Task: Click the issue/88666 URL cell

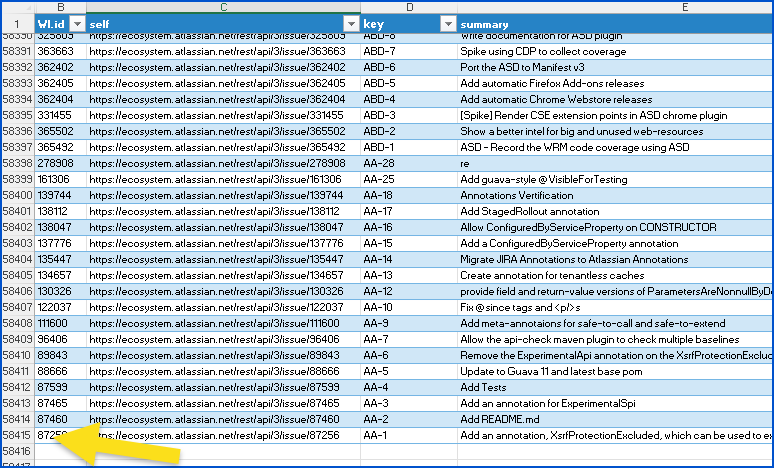Action: (224, 371)
